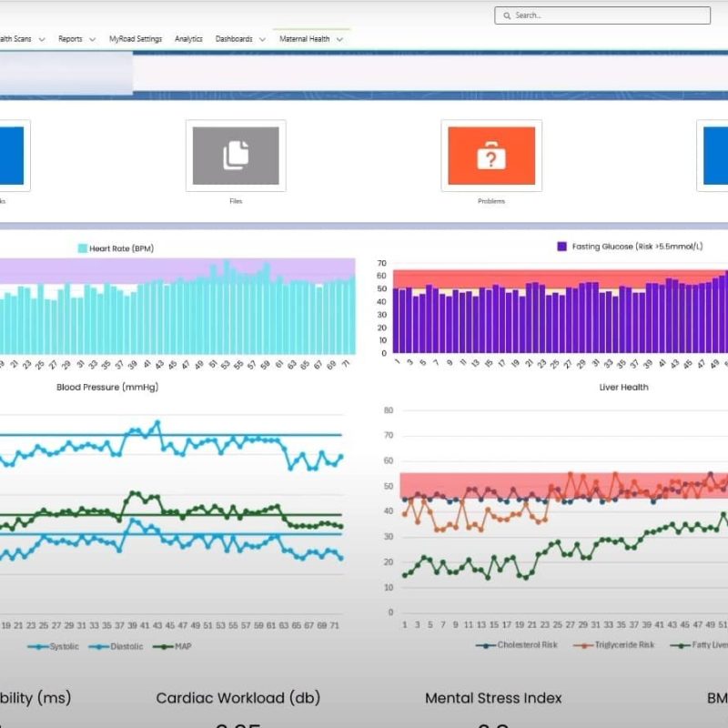Open the Maternal Health dropdown arrow
Image resolution: width=728 pixels, height=728 pixels.
point(339,39)
